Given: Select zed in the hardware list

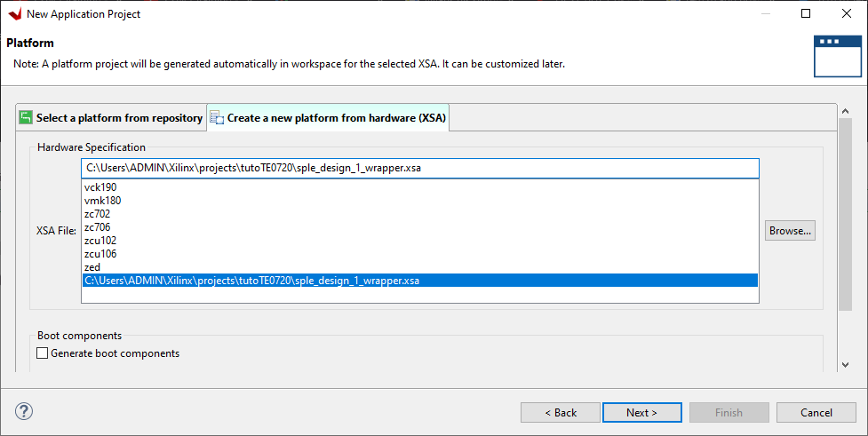Looking at the screenshot, I should coord(419,266).
